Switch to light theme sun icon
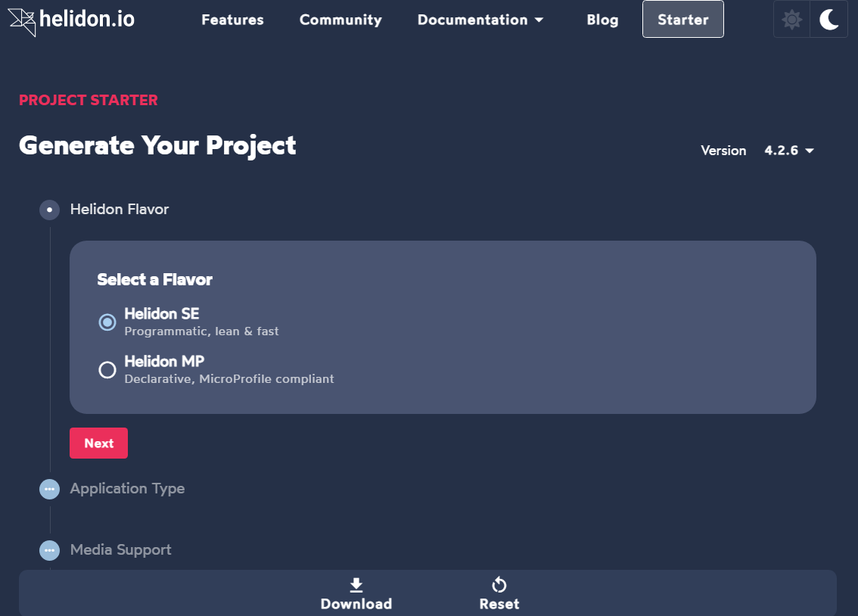858x616 pixels. pyautogui.click(x=791, y=20)
